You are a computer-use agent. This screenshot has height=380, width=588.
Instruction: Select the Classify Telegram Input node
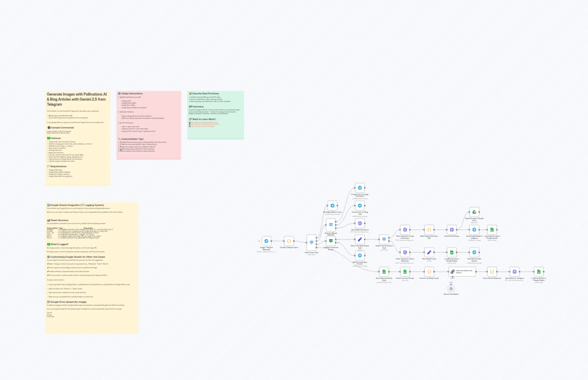click(289, 241)
